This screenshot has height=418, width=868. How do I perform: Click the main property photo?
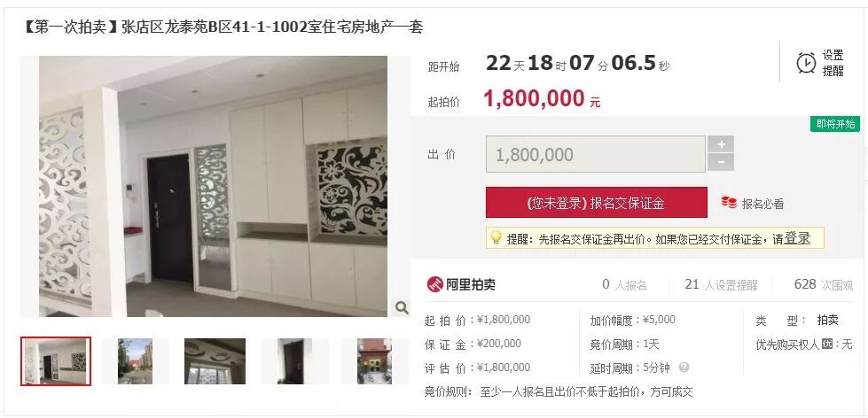coord(213,186)
